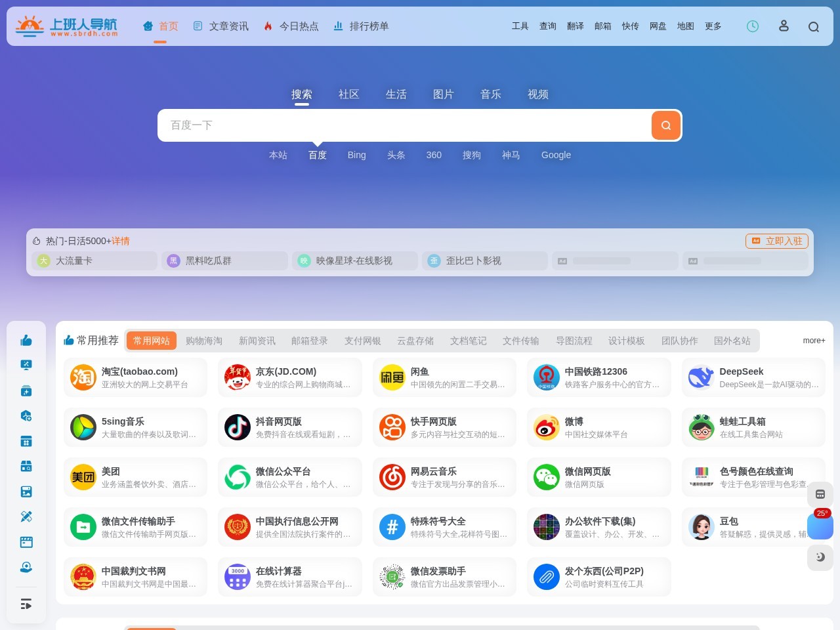Switch to the 视频 search tab
Image resolution: width=840 pixels, height=630 pixels.
click(538, 94)
